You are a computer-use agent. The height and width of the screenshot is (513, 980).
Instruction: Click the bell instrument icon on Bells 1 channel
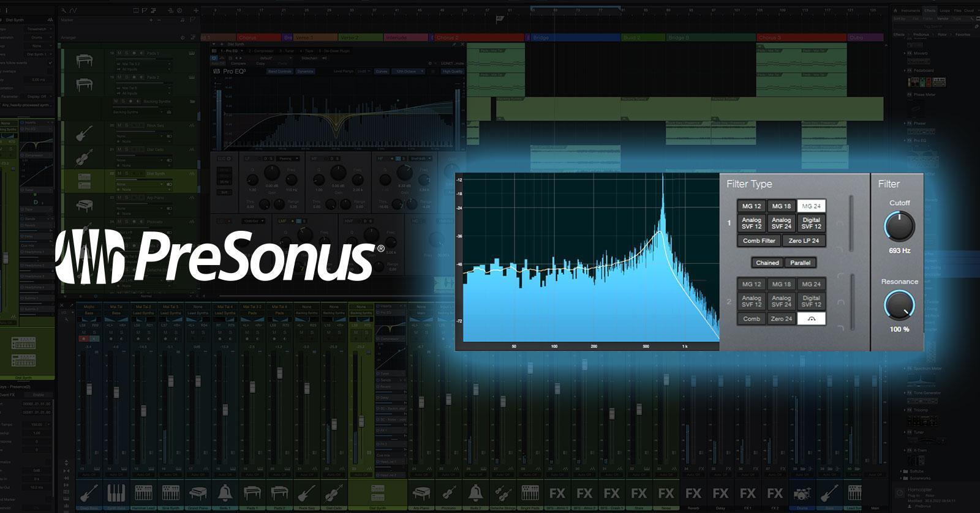pos(225,493)
